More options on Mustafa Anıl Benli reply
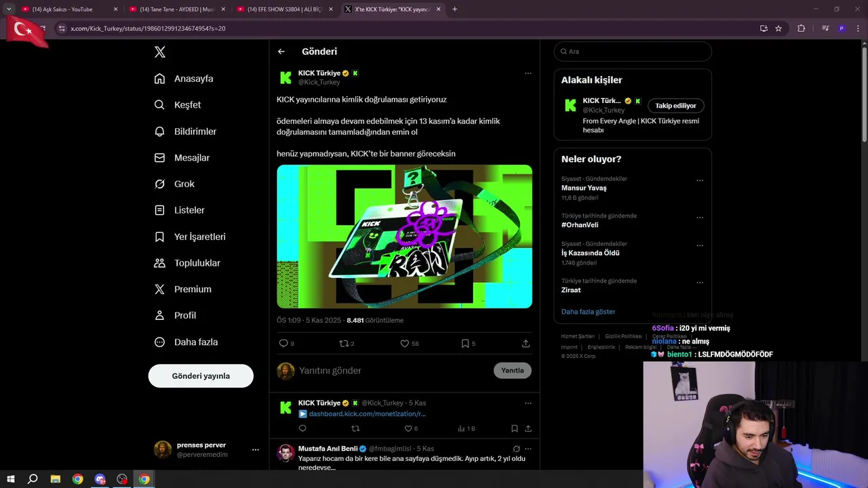Screen dimensions: 868x488 (x=528, y=449)
